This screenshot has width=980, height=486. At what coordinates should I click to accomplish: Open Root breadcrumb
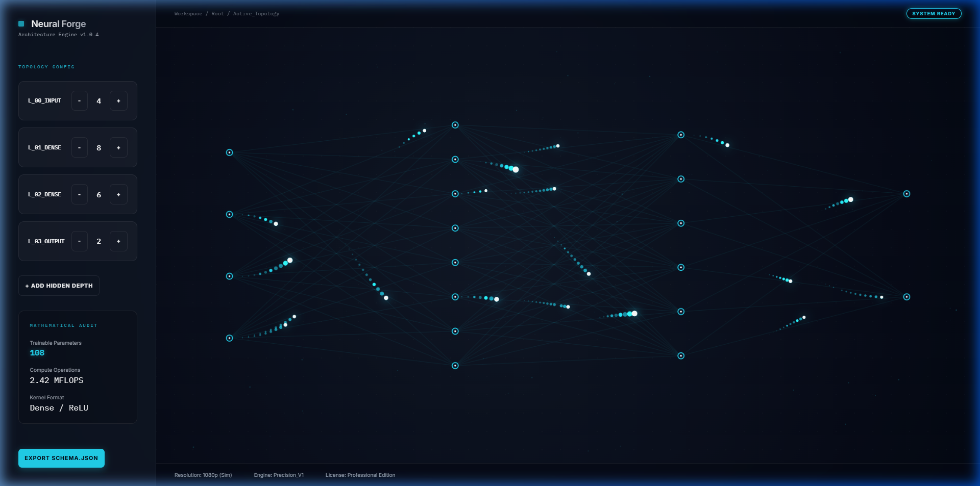coord(217,14)
